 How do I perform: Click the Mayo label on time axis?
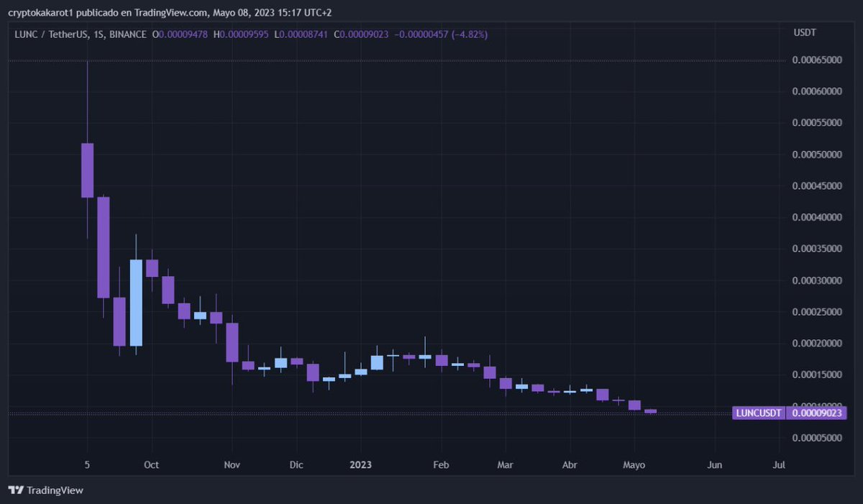634,465
